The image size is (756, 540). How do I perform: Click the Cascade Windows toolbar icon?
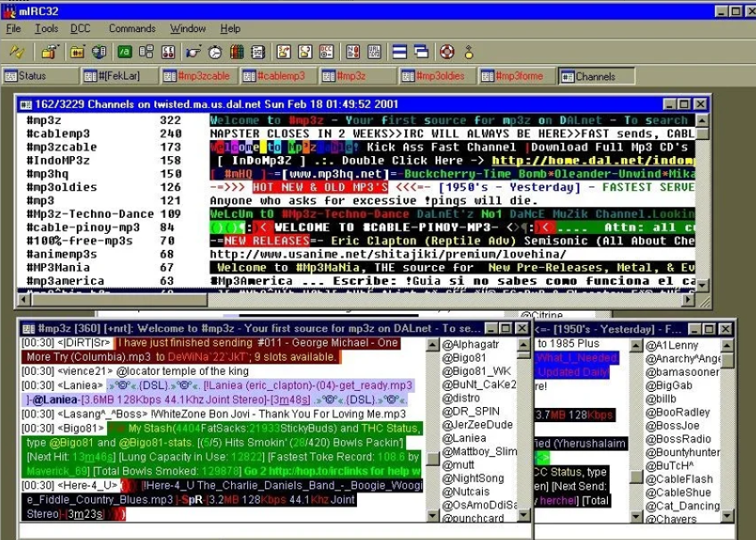tap(421, 51)
